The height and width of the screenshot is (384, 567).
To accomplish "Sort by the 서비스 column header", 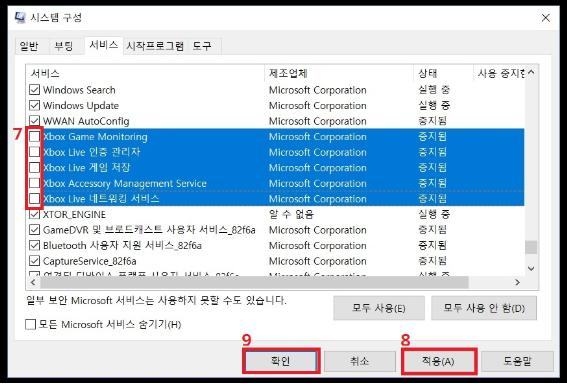I will click(145, 74).
